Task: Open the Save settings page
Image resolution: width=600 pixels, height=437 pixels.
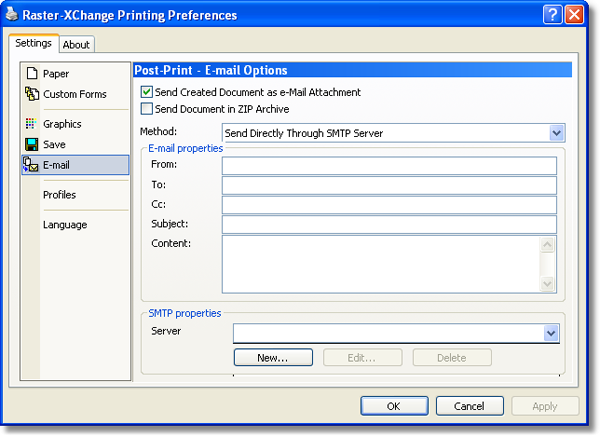Action: click(x=54, y=145)
